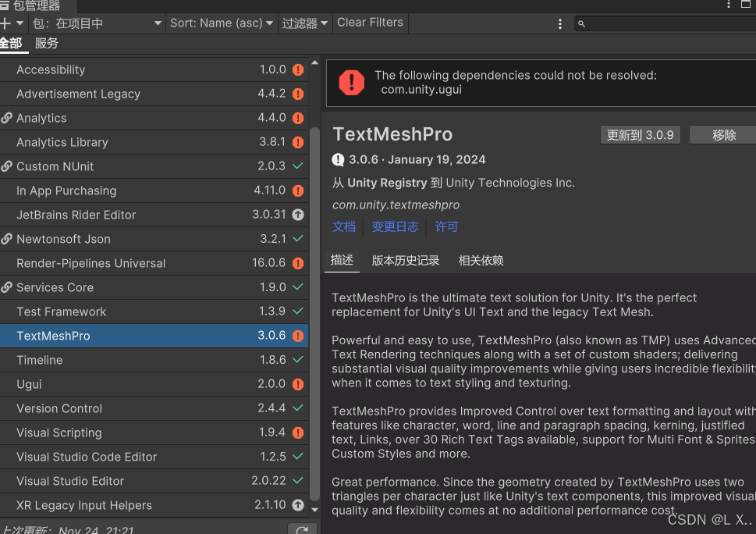This screenshot has width=756, height=534.
Task: Open the 文档 documentation link
Action: pyautogui.click(x=344, y=226)
